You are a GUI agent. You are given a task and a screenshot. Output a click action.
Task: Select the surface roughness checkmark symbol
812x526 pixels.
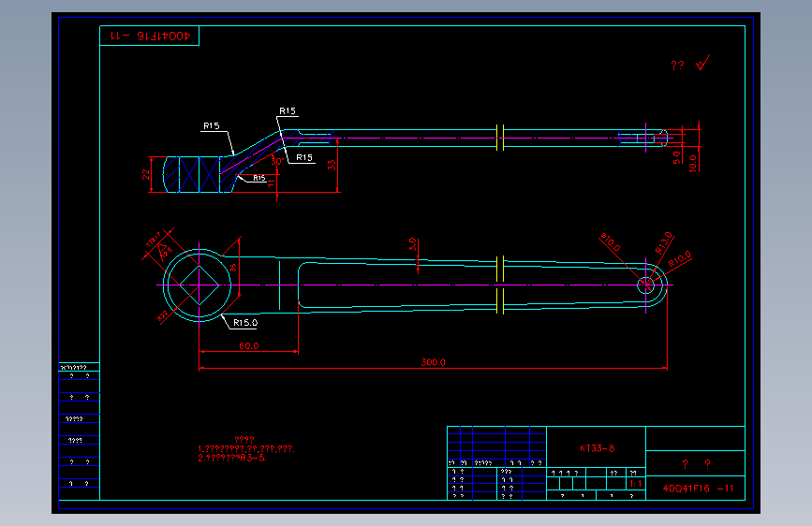pos(702,63)
